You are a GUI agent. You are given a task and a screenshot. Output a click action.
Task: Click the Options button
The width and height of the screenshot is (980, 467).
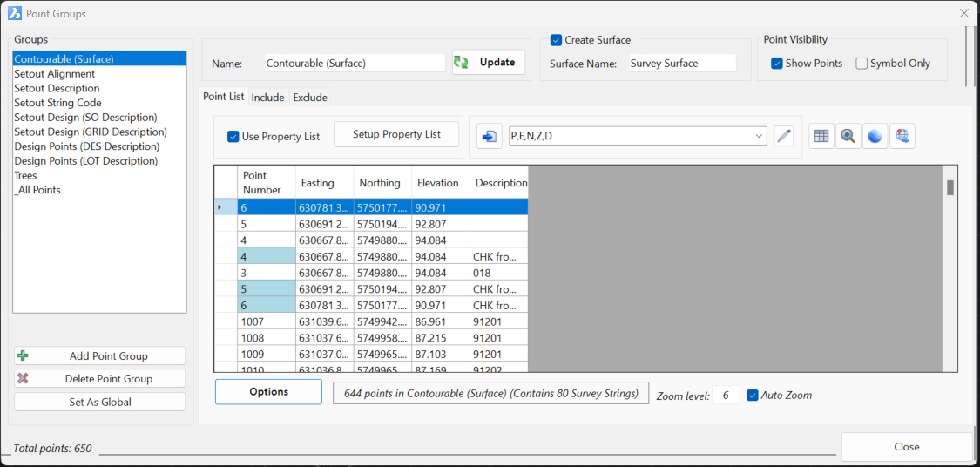268,392
